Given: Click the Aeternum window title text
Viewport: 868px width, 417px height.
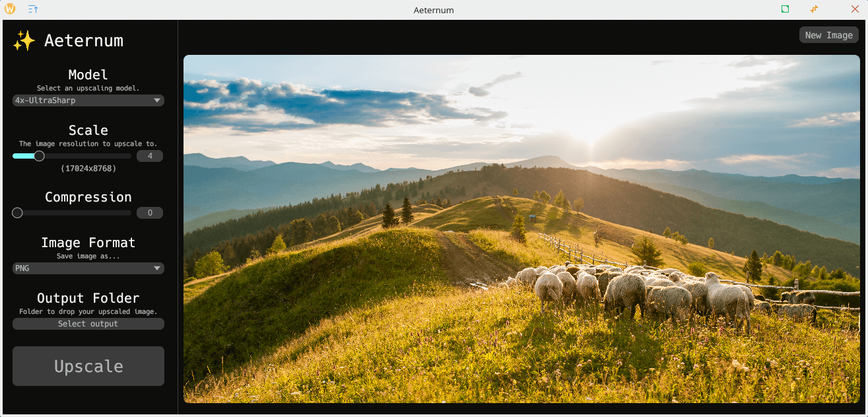Looking at the screenshot, I should (x=434, y=10).
